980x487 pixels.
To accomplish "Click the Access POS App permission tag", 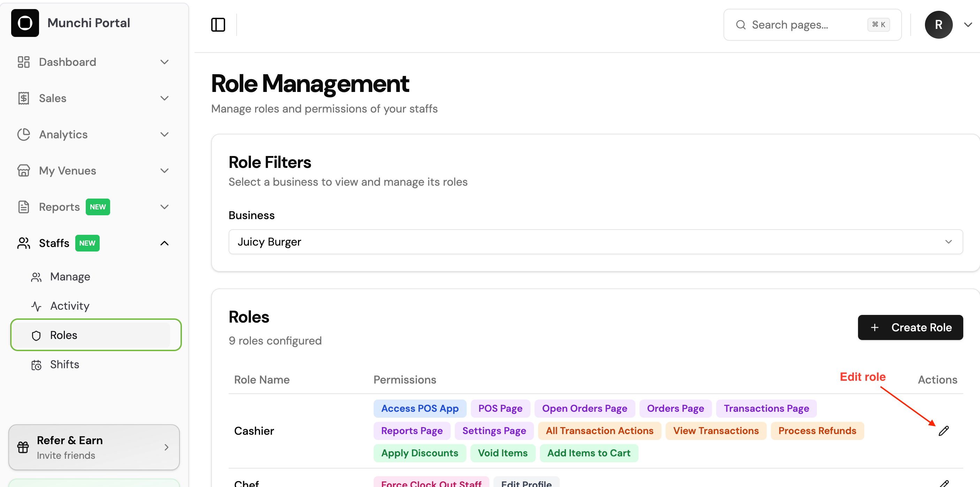I will coord(420,408).
